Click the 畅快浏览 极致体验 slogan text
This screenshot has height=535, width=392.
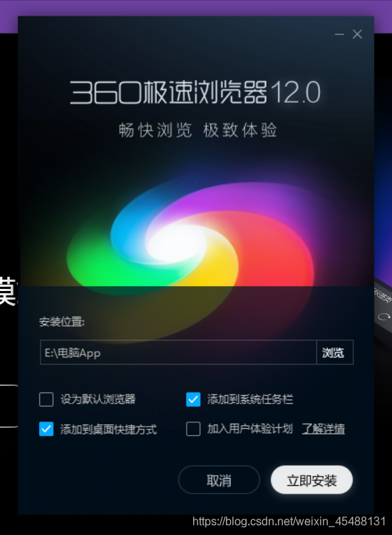[x=197, y=131]
